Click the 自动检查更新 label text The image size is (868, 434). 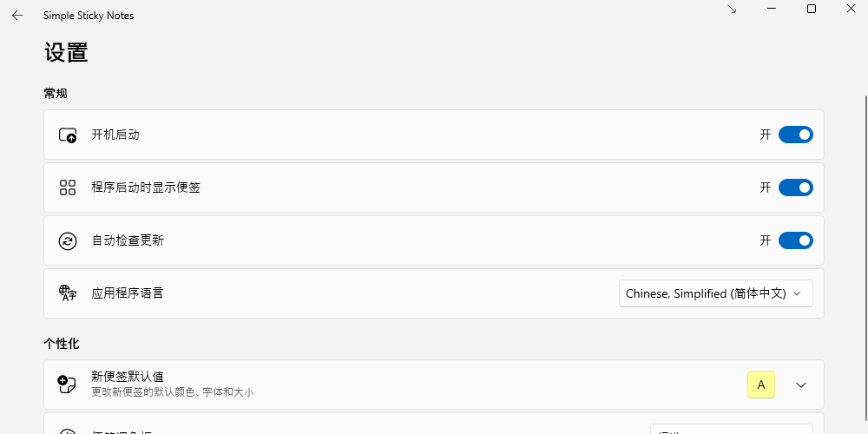128,240
